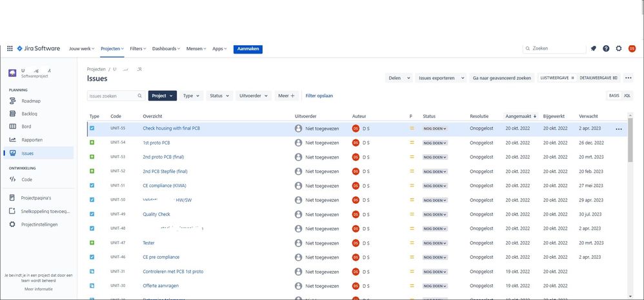This screenshot has height=300, width=644.
Task: Open the Type filter dropdown
Action: [x=192, y=95]
